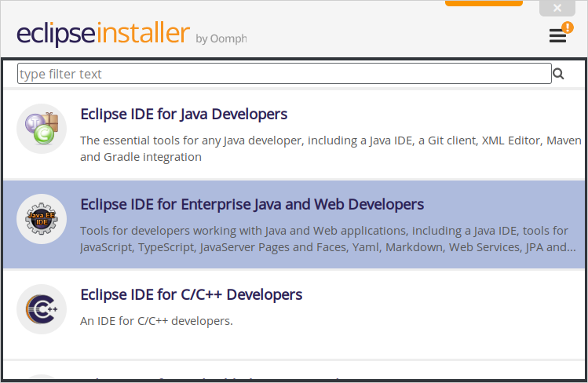Open the hamburger menu in header

557,37
